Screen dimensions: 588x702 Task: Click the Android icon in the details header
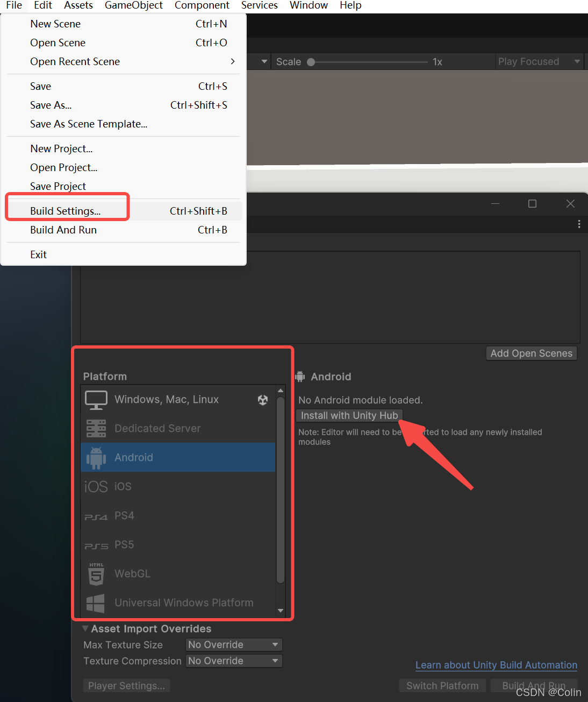(300, 377)
